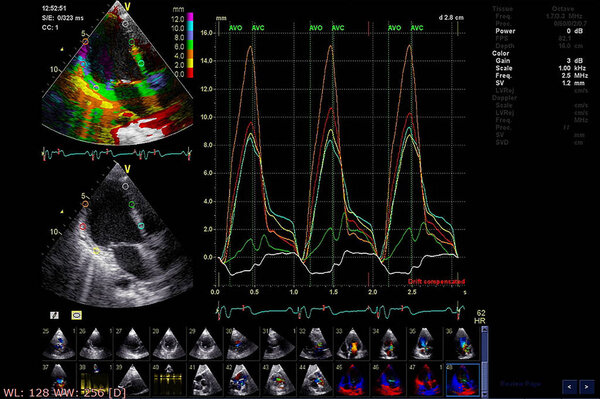
Task: Select white ROI circle in grayscale image
Action: pyautogui.click(x=125, y=186)
